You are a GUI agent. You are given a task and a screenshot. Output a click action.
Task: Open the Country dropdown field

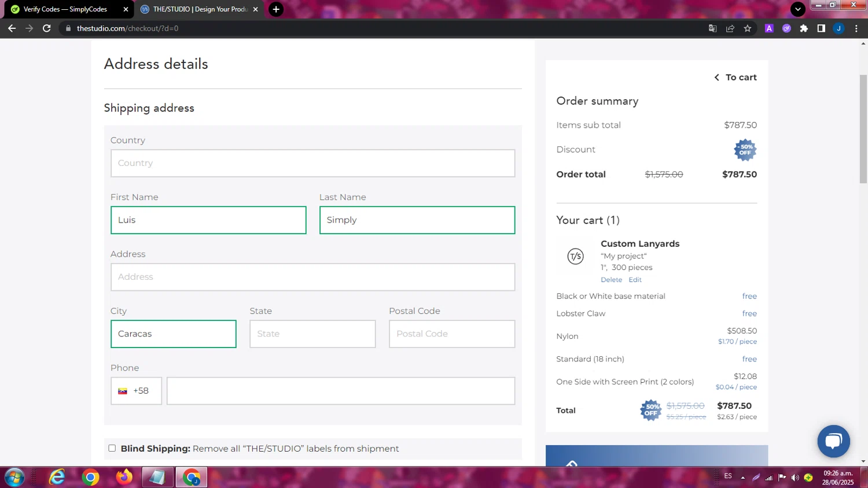click(312, 163)
